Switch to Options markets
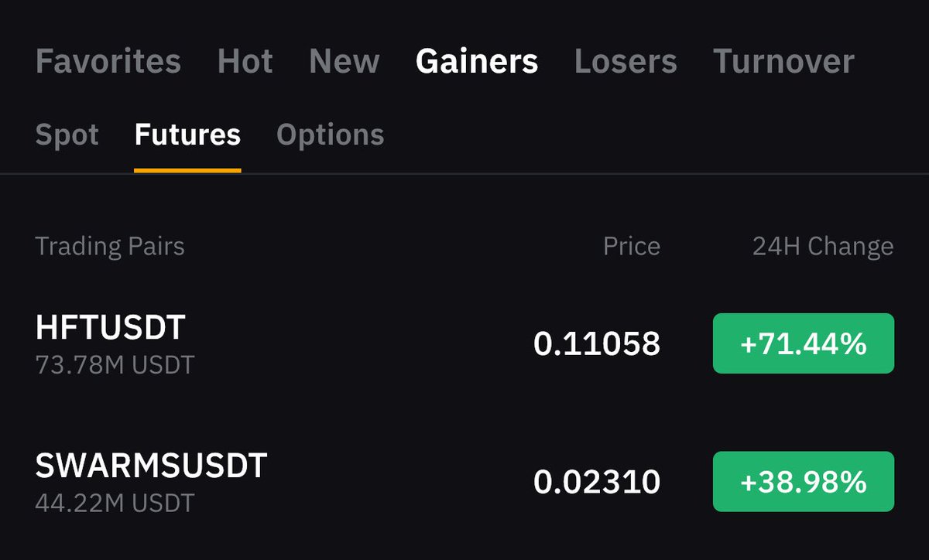Viewport: 929px width, 560px height. (331, 135)
